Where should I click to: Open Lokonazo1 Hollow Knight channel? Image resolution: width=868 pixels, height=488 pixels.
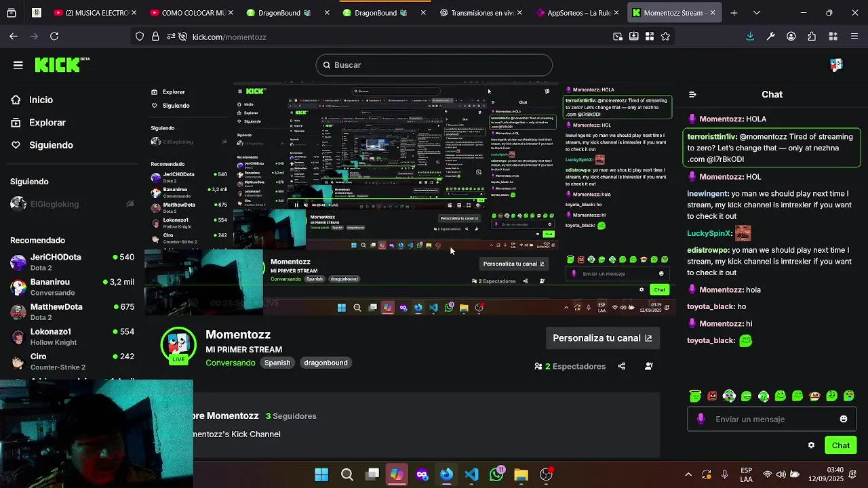(72, 337)
